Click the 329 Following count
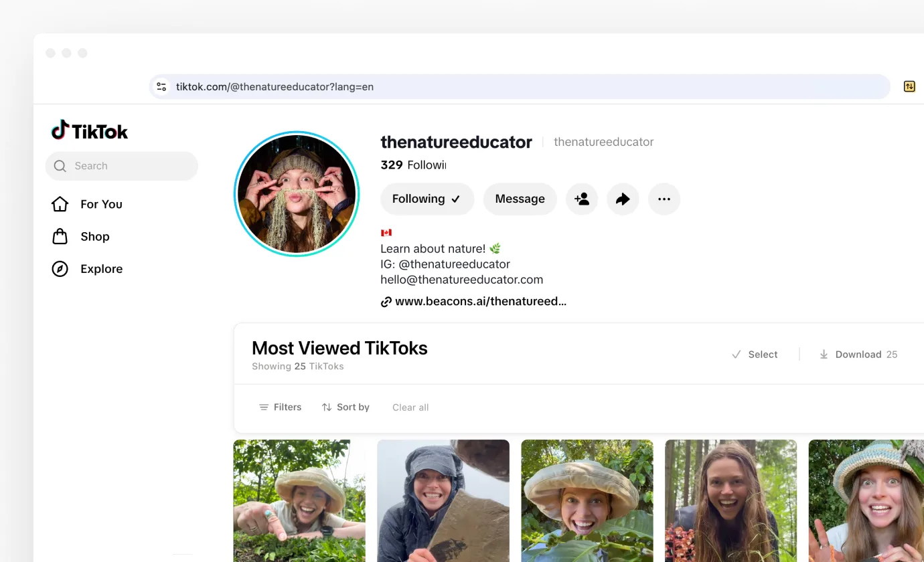This screenshot has height=562, width=924. [413, 165]
